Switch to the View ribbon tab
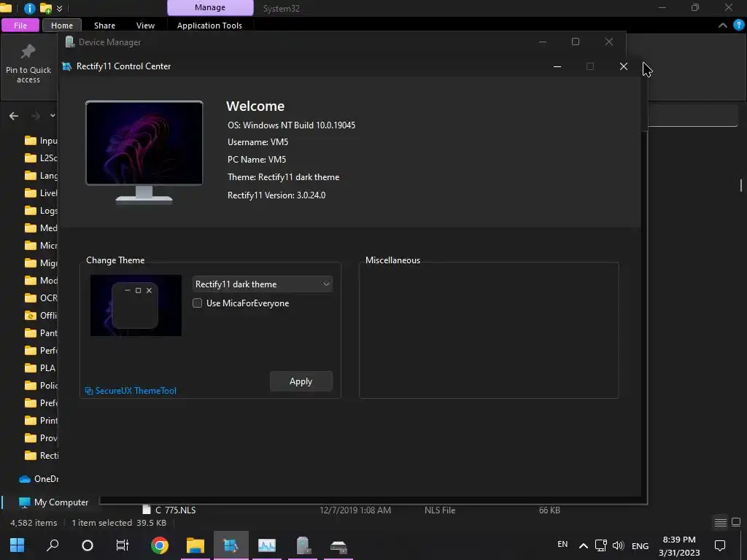The height and width of the screenshot is (560, 747). [145, 26]
